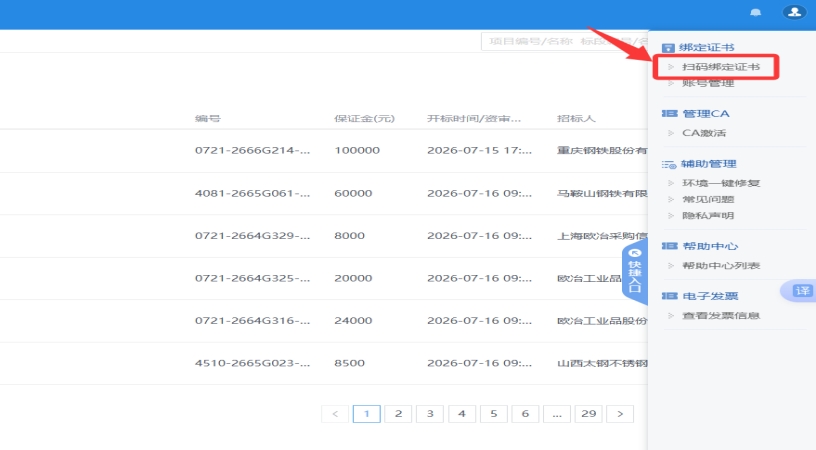Image resolution: width=816 pixels, height=450 pixels.
Task: Go to page 2
Action: [398, 414]
